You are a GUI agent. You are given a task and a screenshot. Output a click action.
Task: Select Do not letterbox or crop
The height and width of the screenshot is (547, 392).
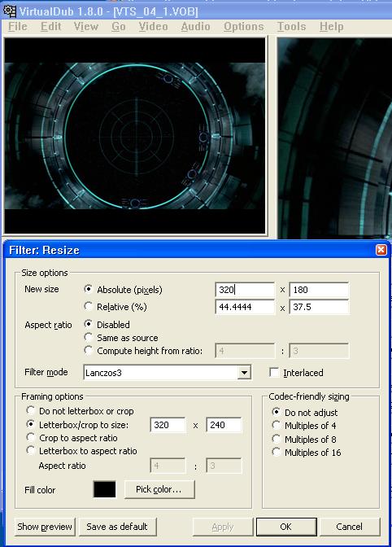31,410
